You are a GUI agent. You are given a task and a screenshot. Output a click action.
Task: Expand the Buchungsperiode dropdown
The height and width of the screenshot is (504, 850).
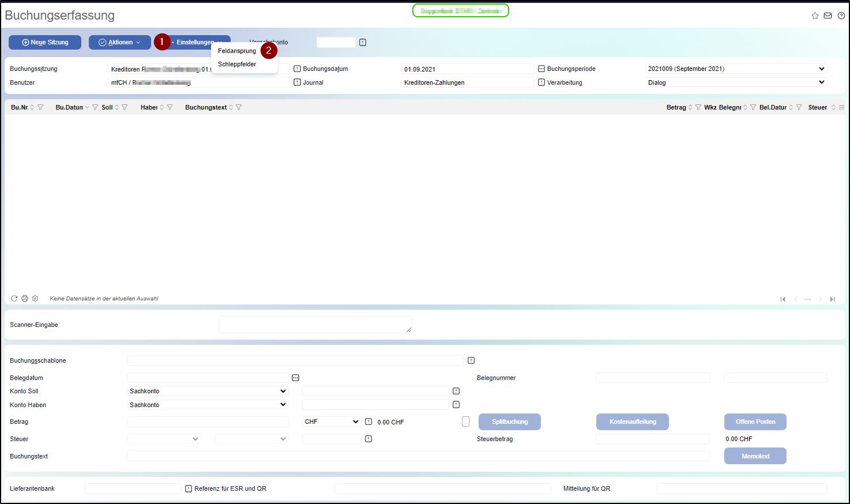click(x=736, y=69)
